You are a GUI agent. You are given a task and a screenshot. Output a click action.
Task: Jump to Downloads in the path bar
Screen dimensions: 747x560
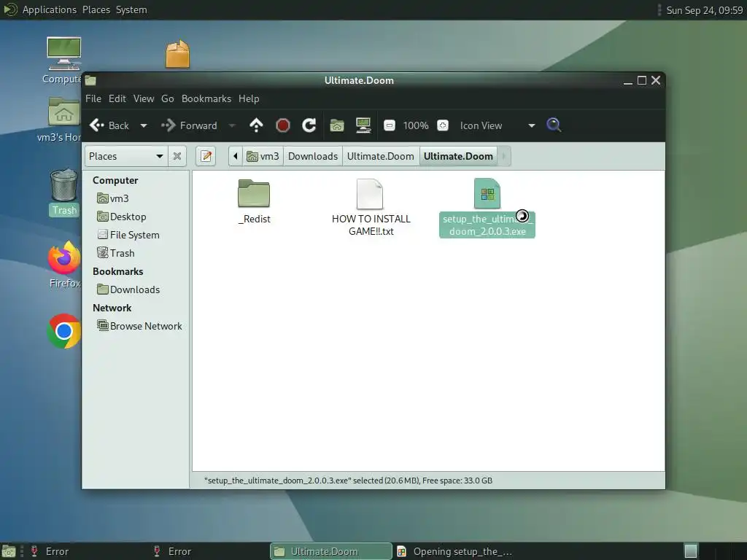coord(312,156)
